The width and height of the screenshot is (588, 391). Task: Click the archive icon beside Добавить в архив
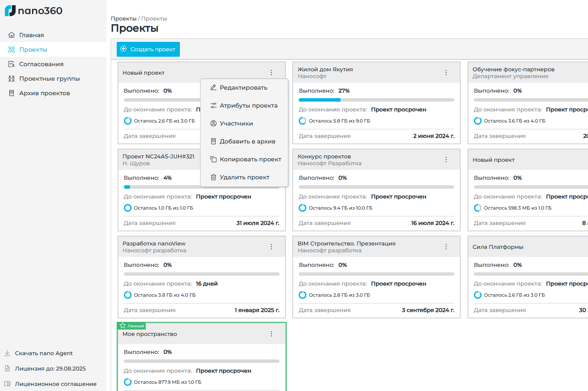coord(213,141)
